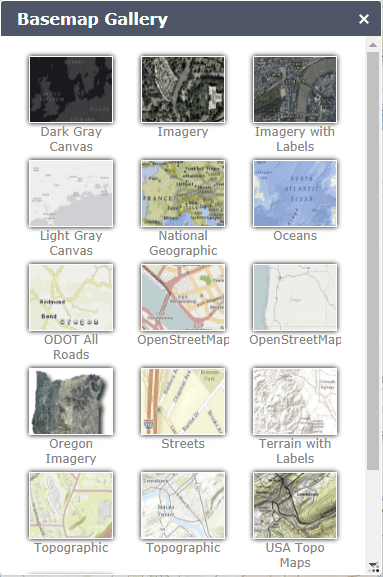The height and width of the screenshot is (577, 383).
Task: Click the "USA Topo Maps" caption
Action: tap(295, 555)
